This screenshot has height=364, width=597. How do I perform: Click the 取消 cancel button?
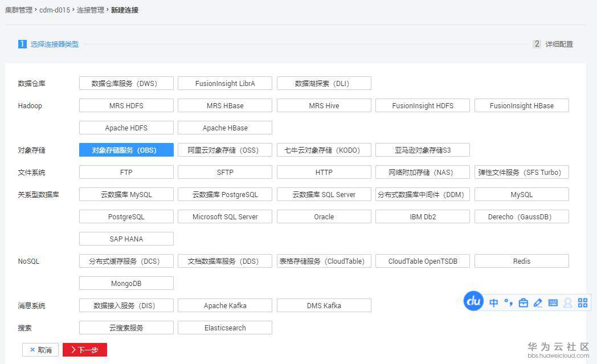click(x=40, y=350)
